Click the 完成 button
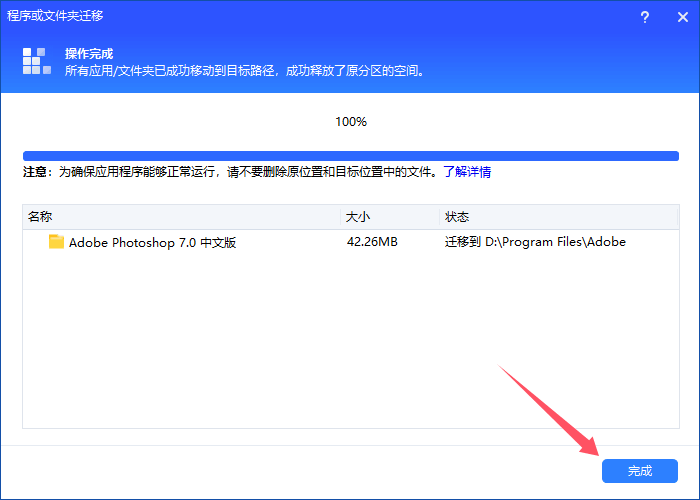This screenshot has height=500, width=700. pyautogui.click(x=639, y=471)
